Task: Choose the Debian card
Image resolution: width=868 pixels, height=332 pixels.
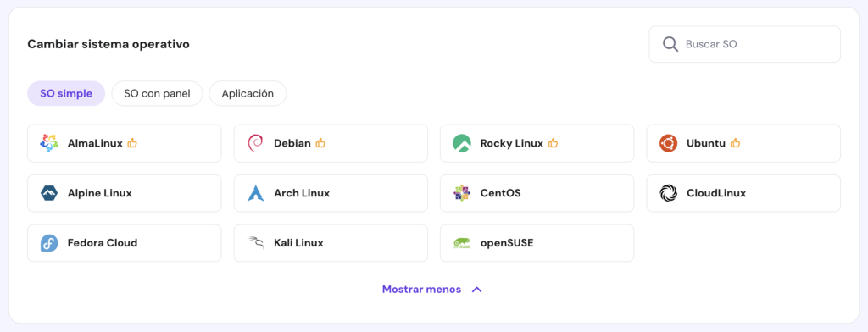Action: click(x=331, y=143)
